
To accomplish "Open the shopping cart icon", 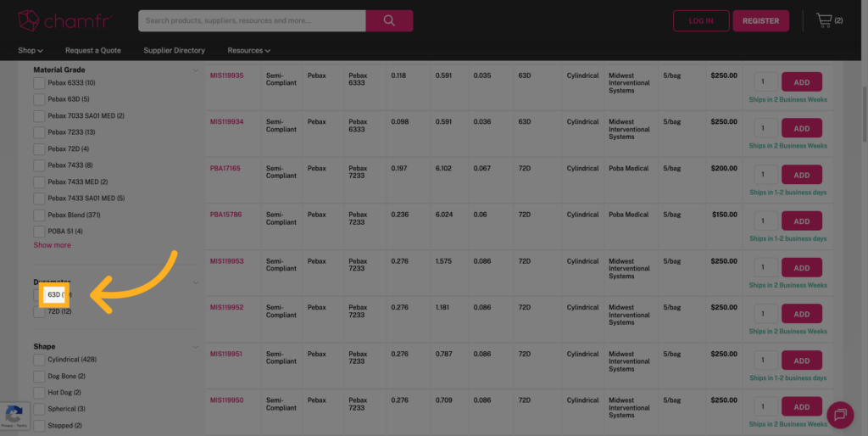I will pos(824,20).
